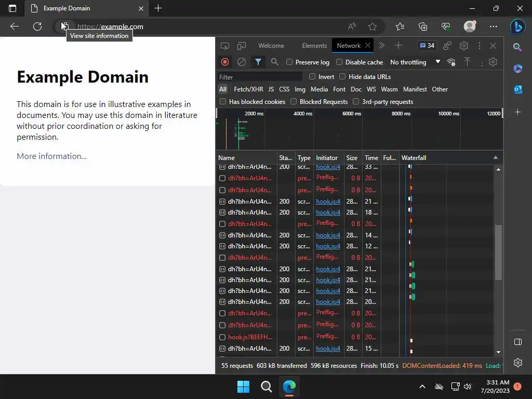The height and width of the screenshot is (399, 532).
Task: Toggle device emulation icon in DevTools
Action: (241, 46)
